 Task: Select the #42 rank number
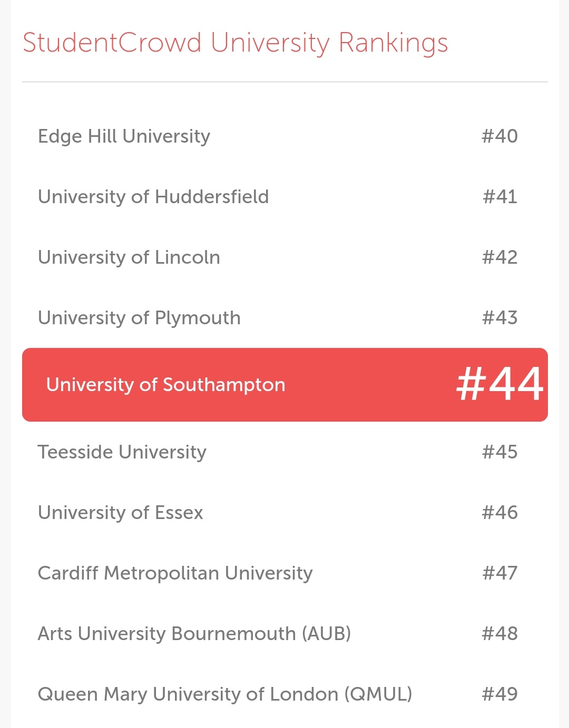(499, 257)
